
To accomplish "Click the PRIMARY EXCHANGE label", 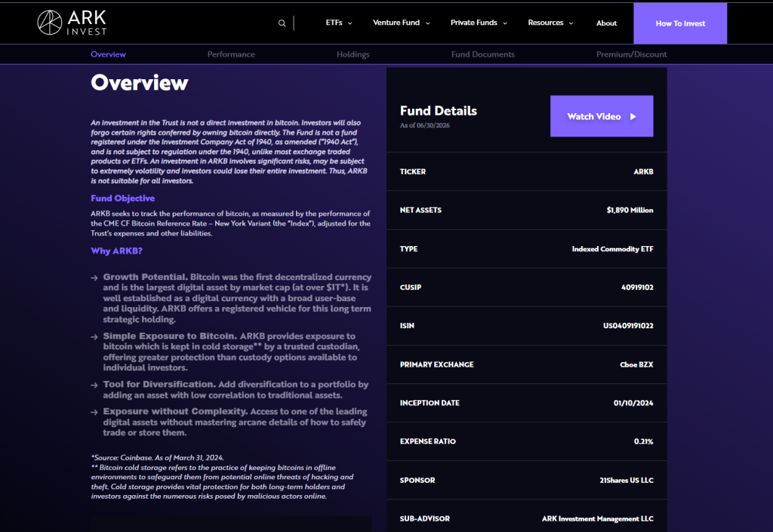I will tap(437, 364).
